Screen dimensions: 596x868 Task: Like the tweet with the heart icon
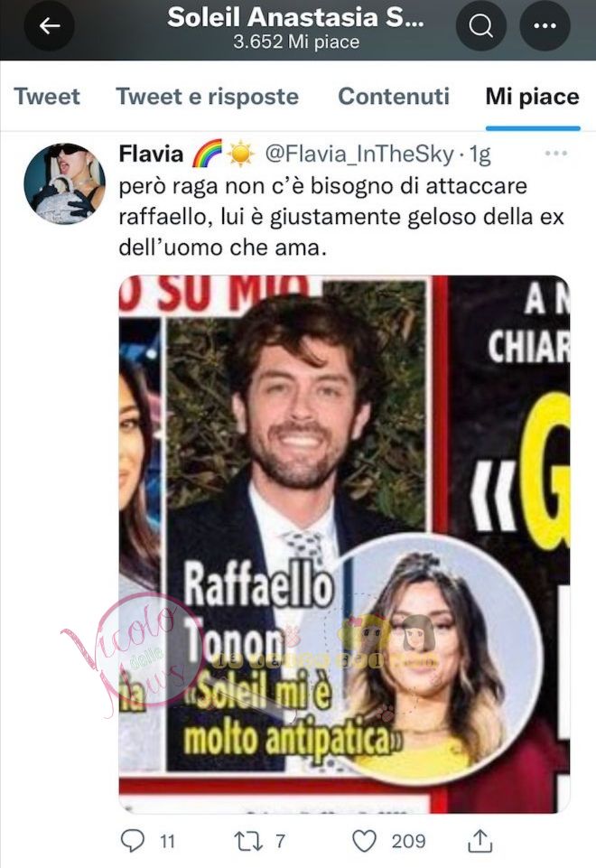pos(364,842)
